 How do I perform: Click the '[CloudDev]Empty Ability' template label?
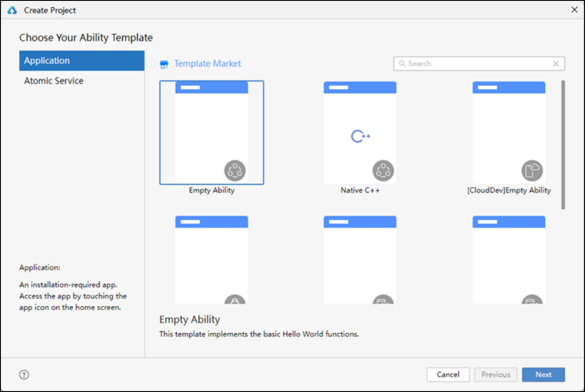[509, 190]
